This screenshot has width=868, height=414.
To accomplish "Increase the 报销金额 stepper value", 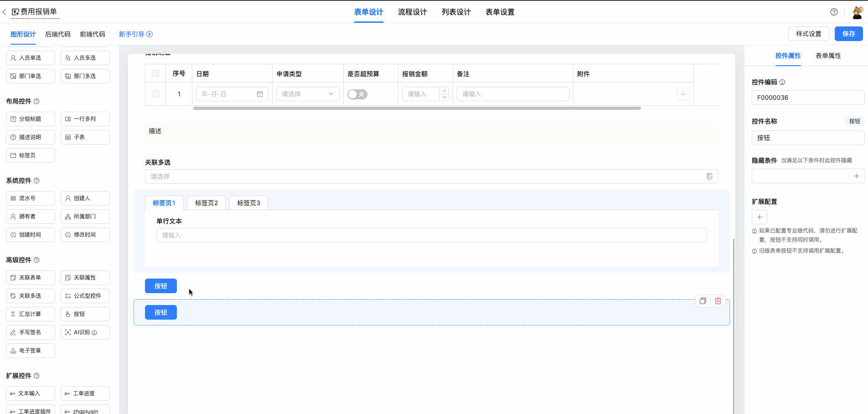I will (x=444, y=91).
